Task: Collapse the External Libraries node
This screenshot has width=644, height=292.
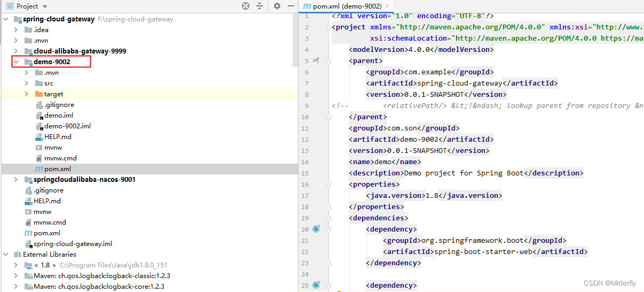Action: (x=6, y=255)
